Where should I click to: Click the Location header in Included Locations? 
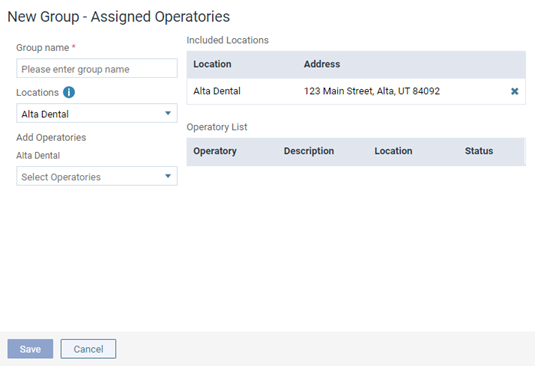tap(212, 64)
